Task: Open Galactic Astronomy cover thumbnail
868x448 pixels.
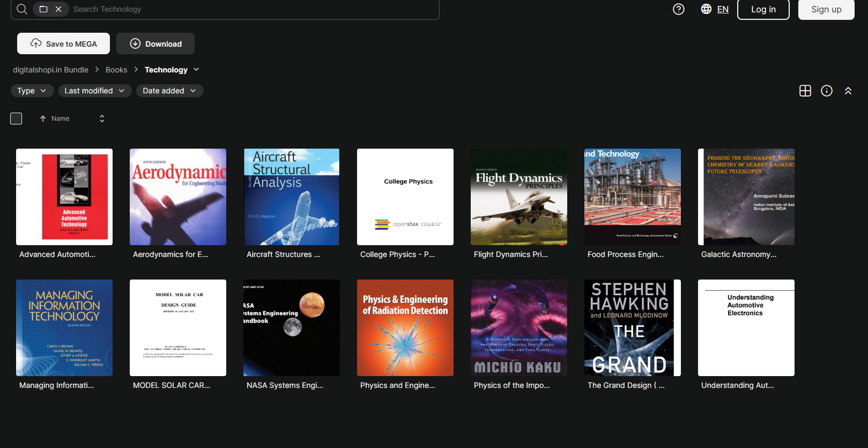Action: click(x=746, y=197)
